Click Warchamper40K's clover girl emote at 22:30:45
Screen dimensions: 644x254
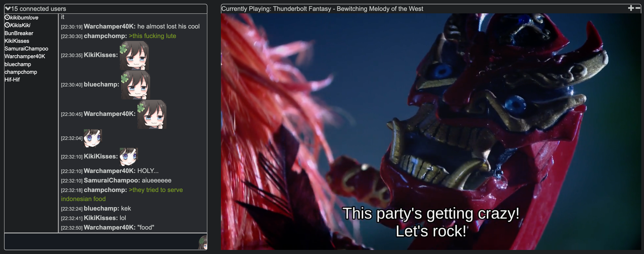152,114
